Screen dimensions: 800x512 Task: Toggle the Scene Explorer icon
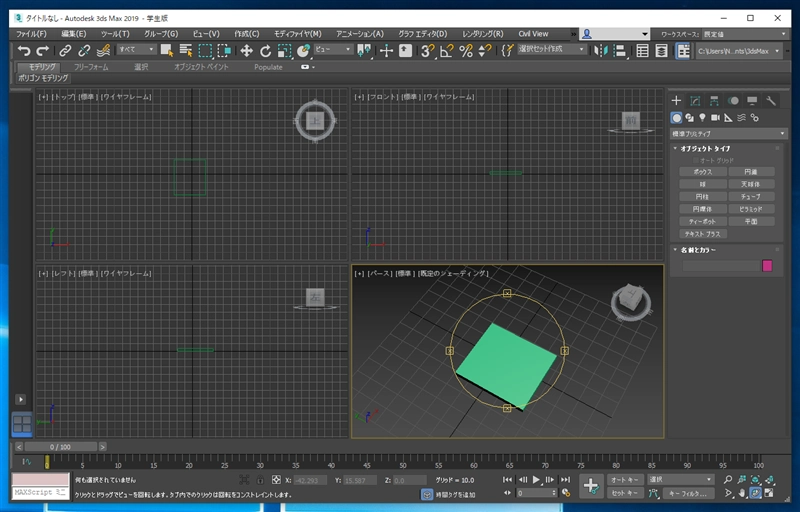tap(642, 50)
